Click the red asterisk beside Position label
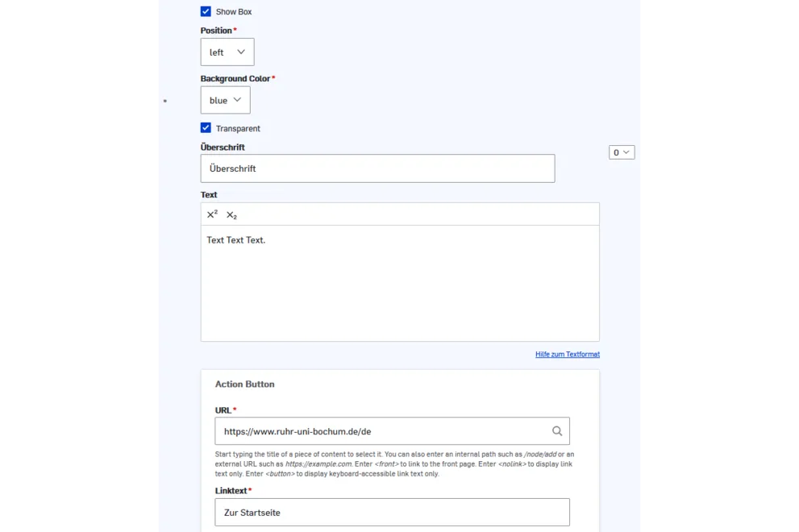 click(235, 27)
